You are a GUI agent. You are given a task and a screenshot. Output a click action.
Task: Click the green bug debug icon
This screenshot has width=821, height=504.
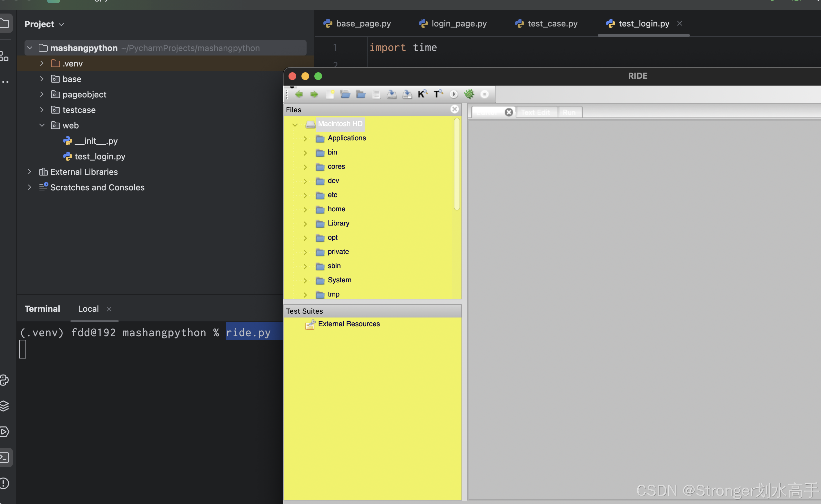pyautogui.click(x=469, y=94)
